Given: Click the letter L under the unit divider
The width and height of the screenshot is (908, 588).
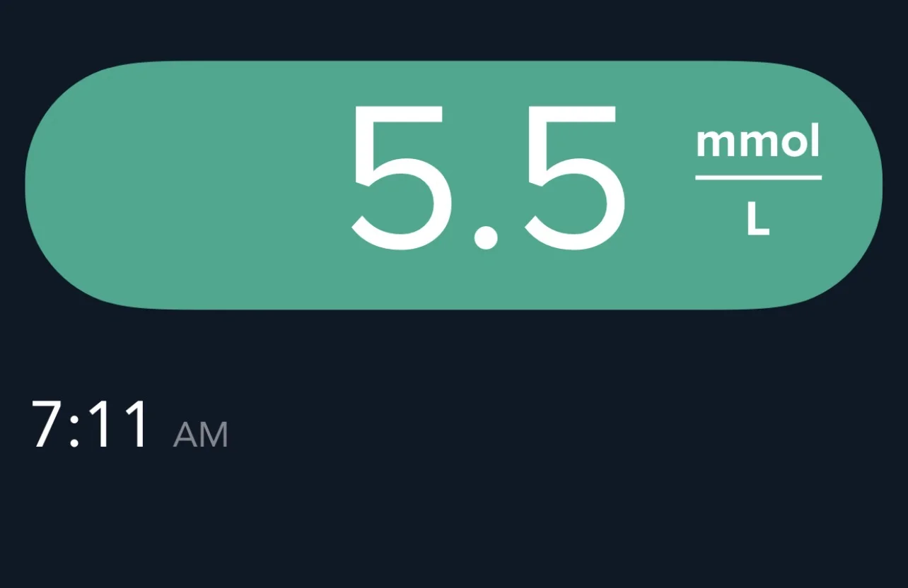Looking at the screenshot, I should pos(758,220).
